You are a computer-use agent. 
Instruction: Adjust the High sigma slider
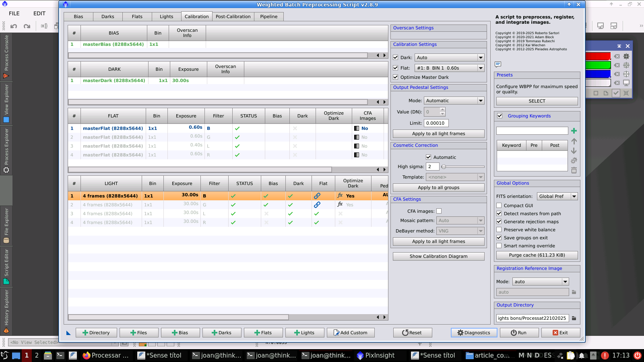(444, 167)
